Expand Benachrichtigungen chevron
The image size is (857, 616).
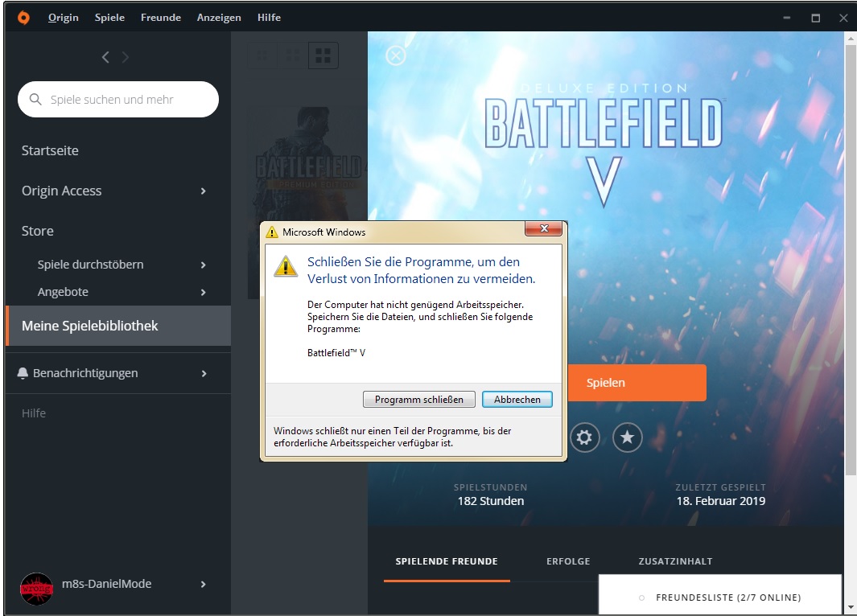tap(204, 373)
